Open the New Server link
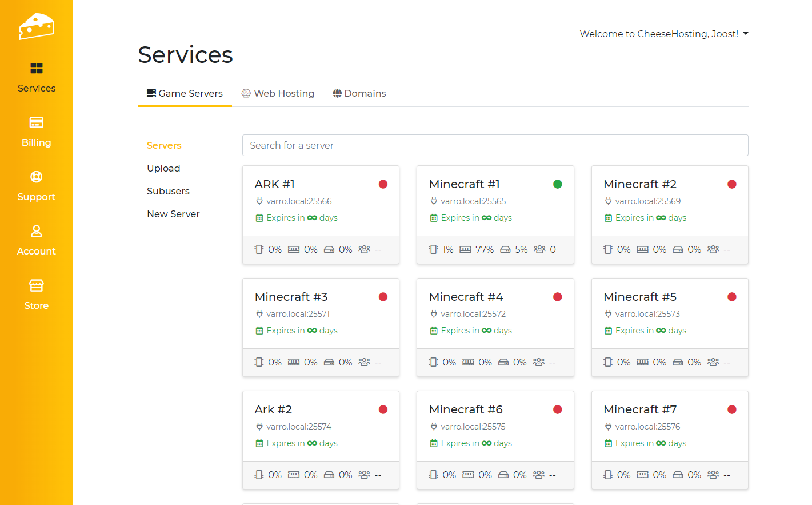 coord(173,214)
